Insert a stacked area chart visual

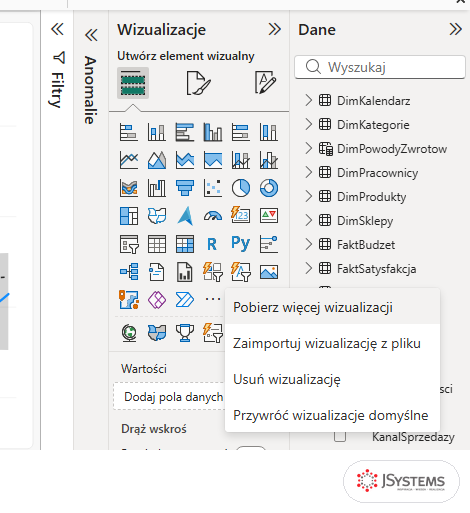(185, 160)
